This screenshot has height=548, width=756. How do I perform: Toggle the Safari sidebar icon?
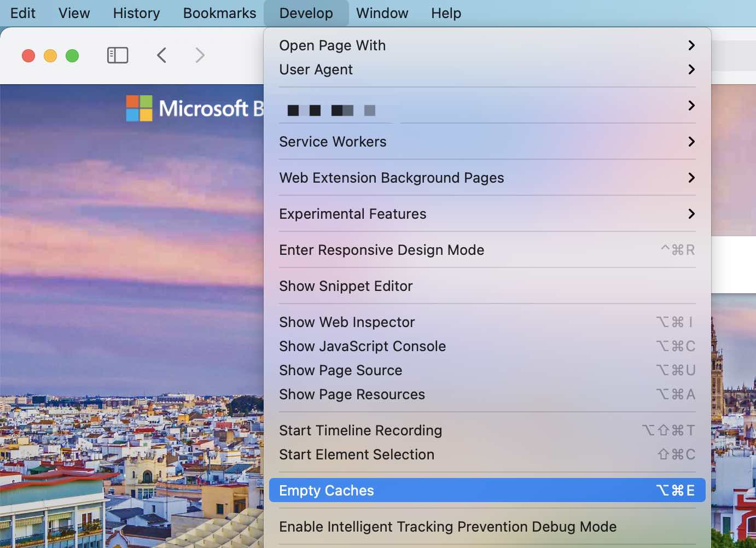click(118, 55)
